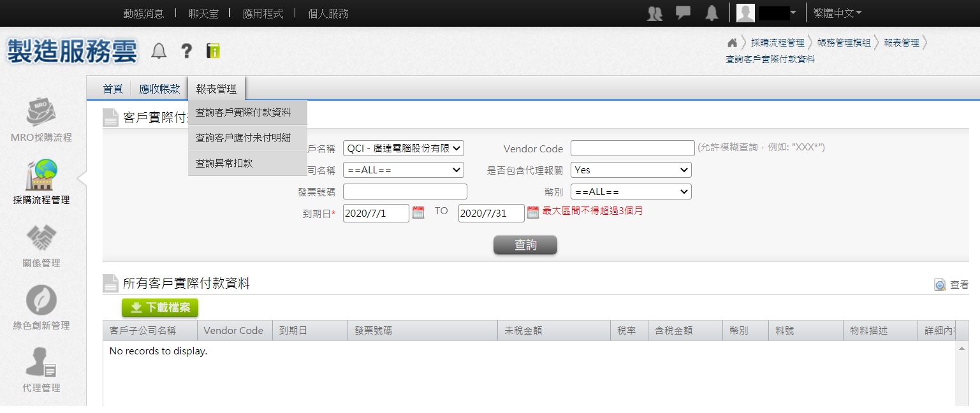Choose 查詢異常扣款 from the menu

click(224, 163)
